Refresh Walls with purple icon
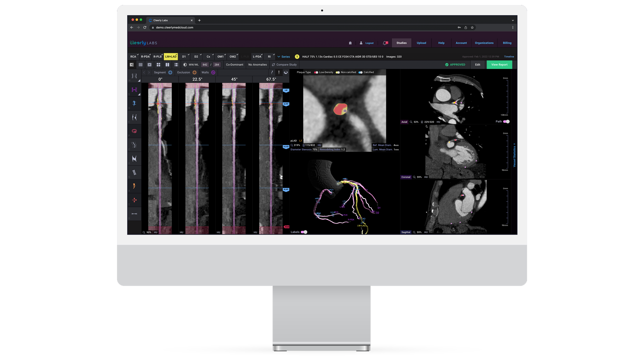The height and width of the screenshot is (362, 644). [213, 72]
